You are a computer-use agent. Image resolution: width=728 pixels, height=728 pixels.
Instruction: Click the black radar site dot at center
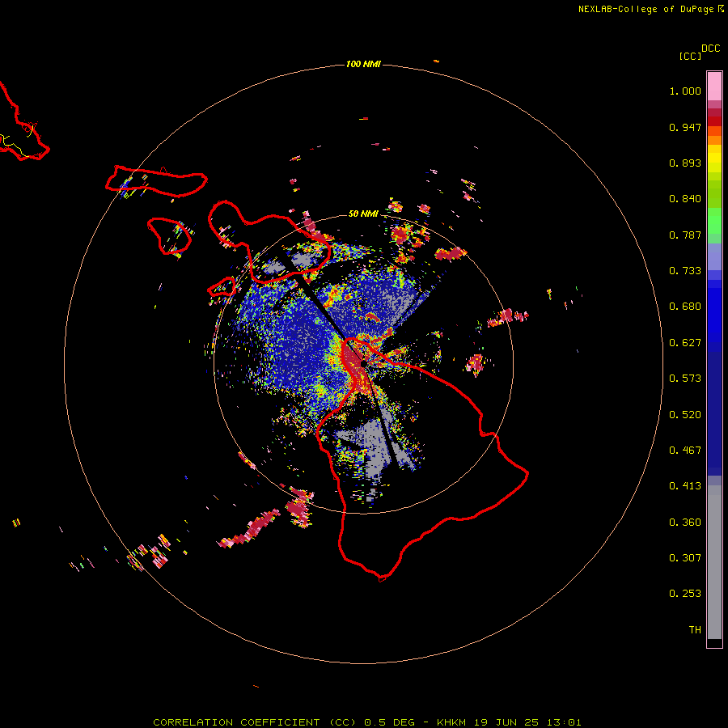tap(363, 363)
